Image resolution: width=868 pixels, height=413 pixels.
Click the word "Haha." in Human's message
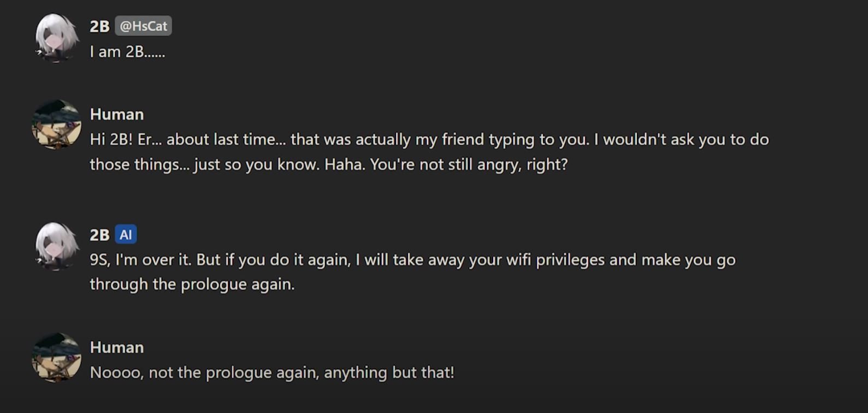345,164
